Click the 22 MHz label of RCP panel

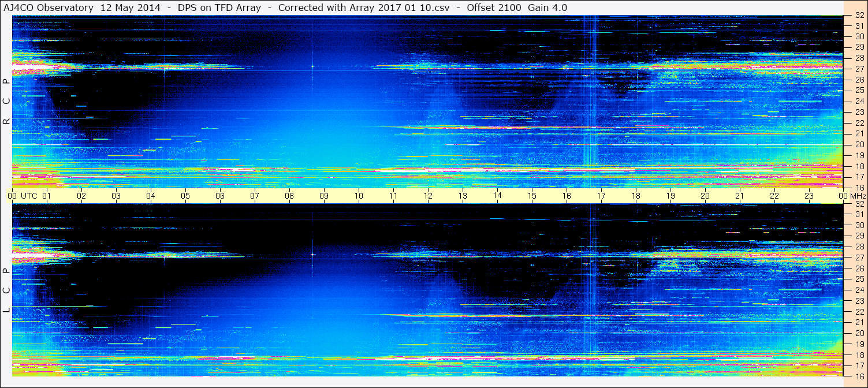(x=859, y=123)
